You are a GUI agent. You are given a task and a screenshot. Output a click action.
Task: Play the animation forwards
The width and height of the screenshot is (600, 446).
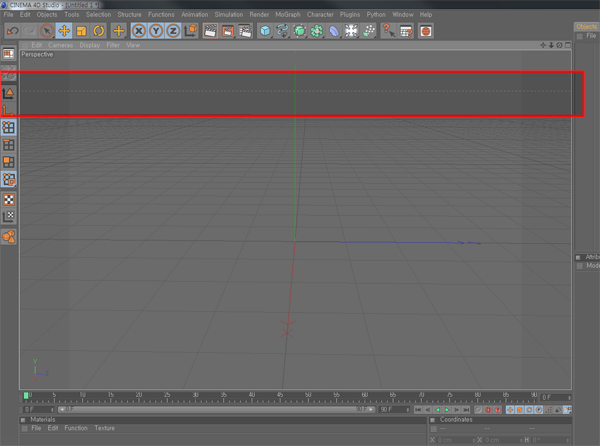tap(447, 410)
